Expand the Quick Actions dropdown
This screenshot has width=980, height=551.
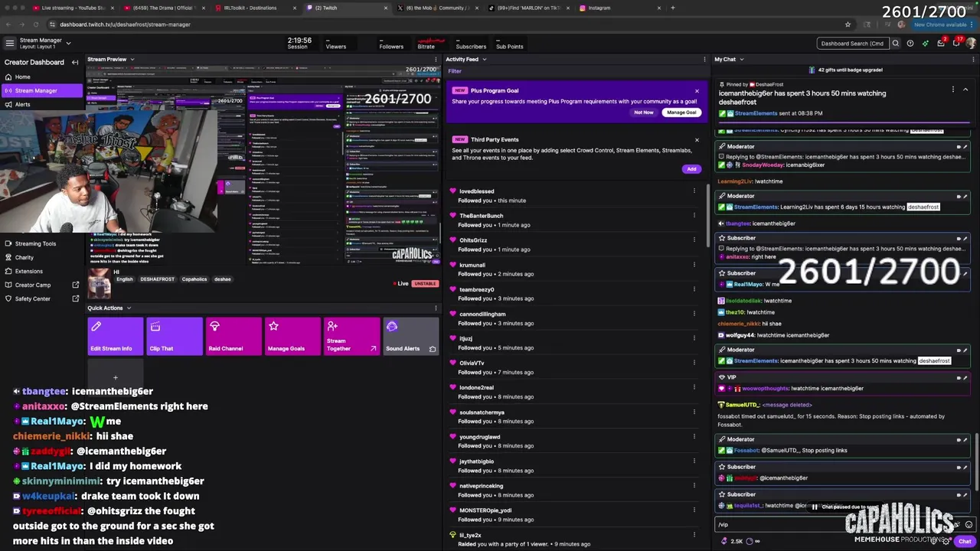pos(129,308)
